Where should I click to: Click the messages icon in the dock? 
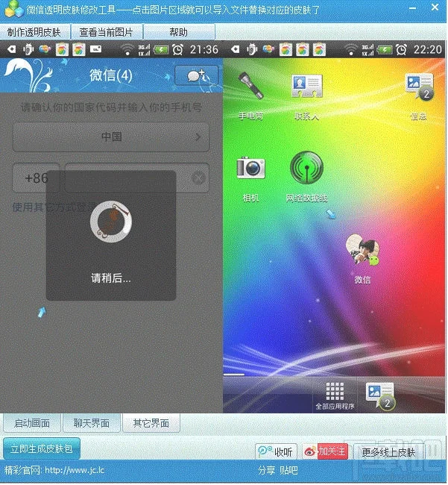[381, 396]
